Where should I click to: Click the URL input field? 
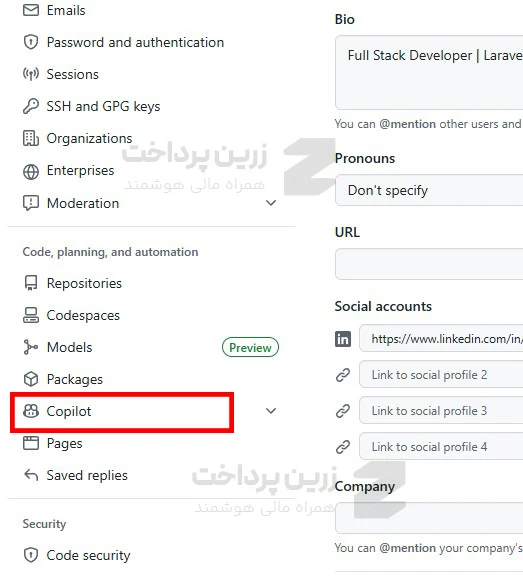(x=429, y=264)
